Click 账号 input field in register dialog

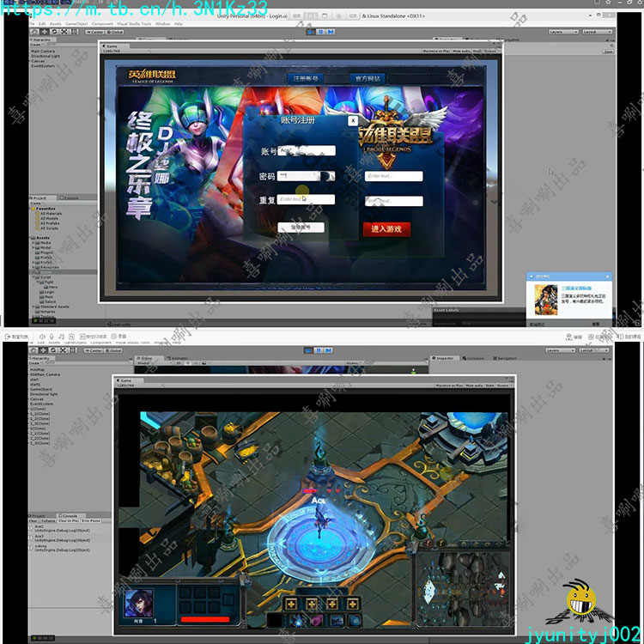tap(307, 151)
